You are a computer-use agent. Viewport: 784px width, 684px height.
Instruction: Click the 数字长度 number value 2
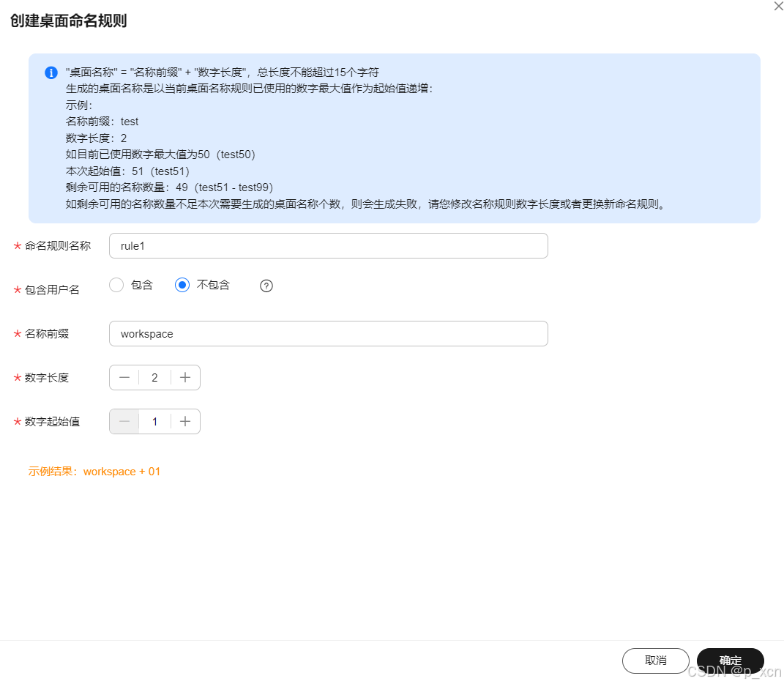click(x=155, y=377)
